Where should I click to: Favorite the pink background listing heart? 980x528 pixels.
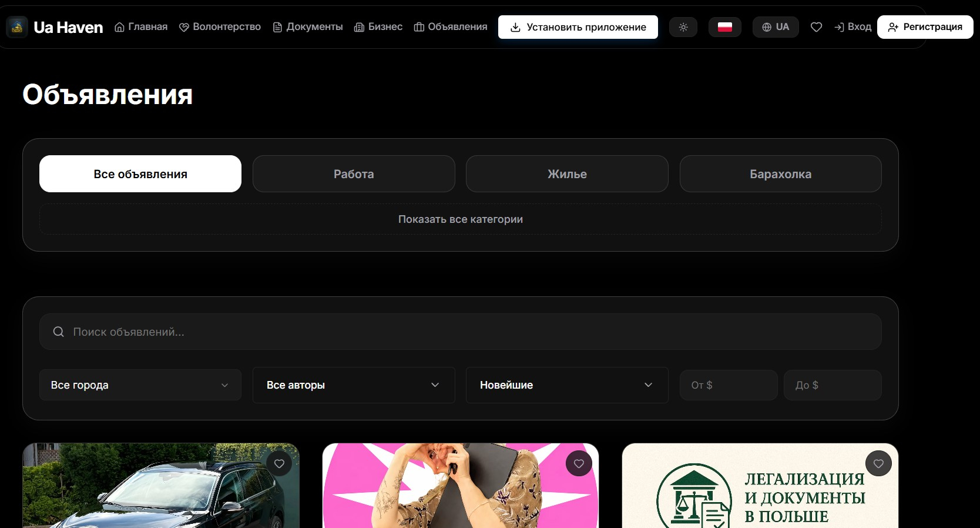pos(579,463)
